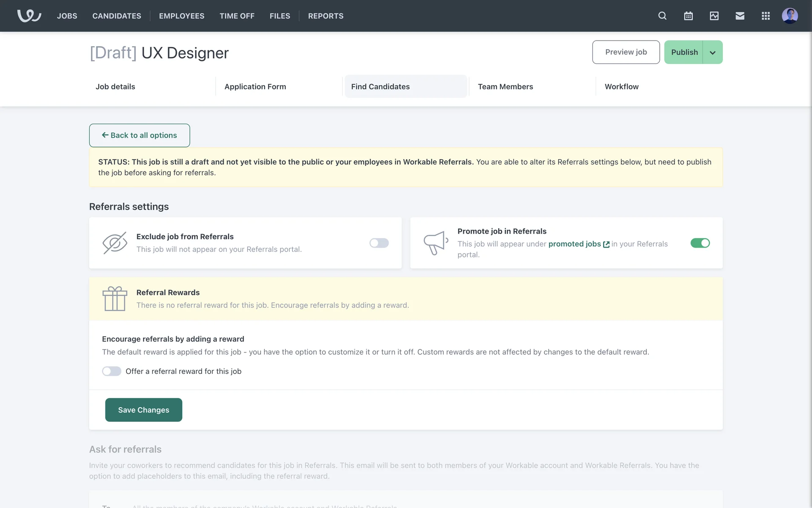Toggle Offer a referral reward switch
812x508 pixels.
pos(112,371)
